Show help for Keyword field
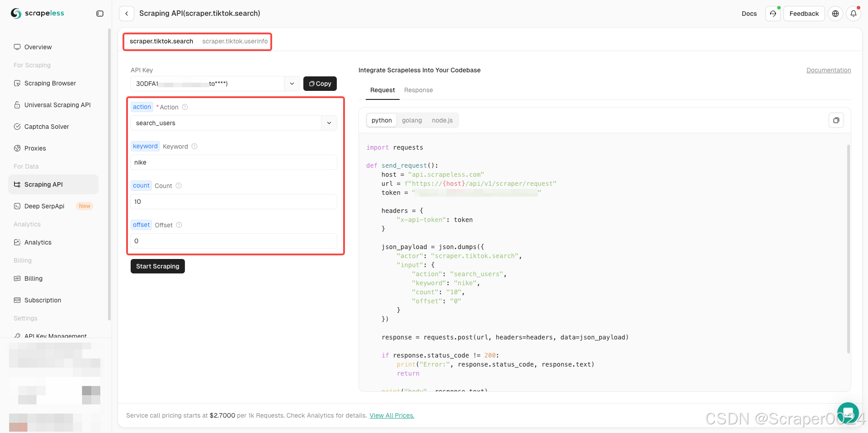868x433 pixels. [x=194, y=146]
